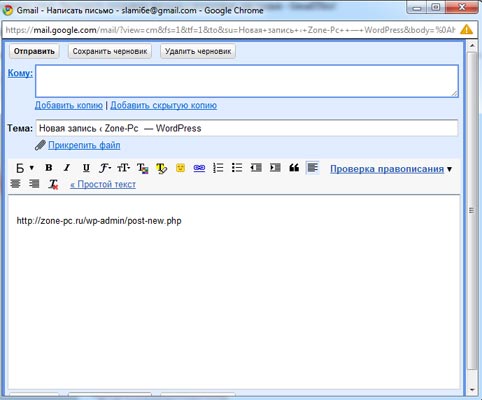Viewport: 482px width, 400px height.
Task: Click the vertical scrollbar thumb
Action: (472, 210)
